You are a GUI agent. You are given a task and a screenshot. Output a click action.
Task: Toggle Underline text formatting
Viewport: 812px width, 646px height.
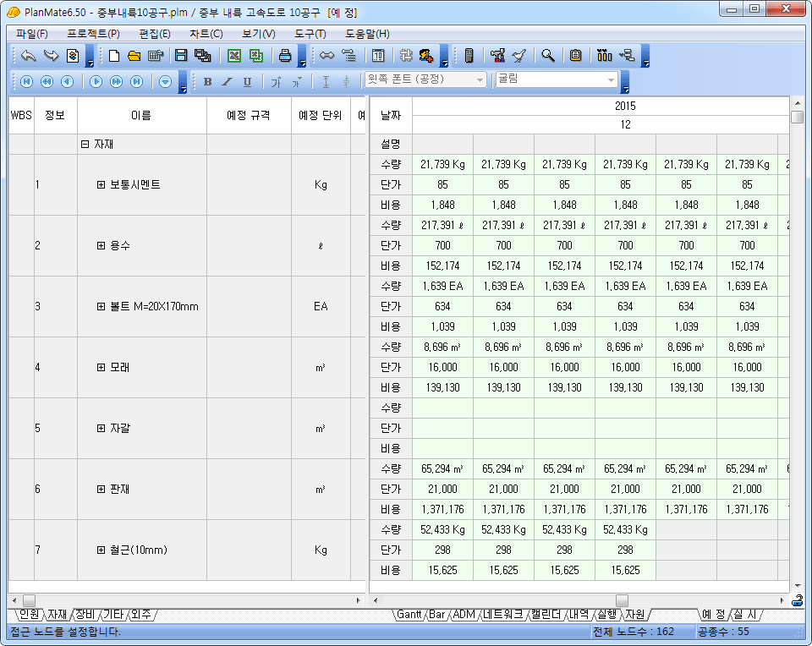[x=247, y=81]
